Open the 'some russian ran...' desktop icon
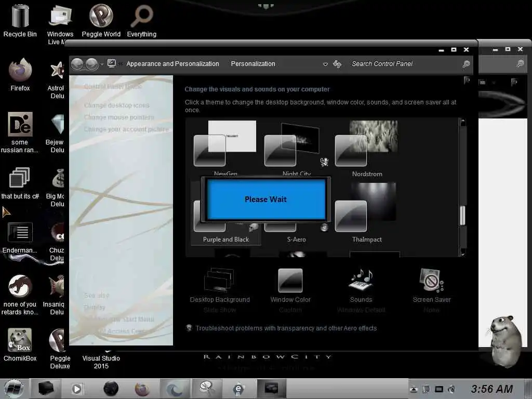The width and height of the screenshot is (532, 399). tap(20, 132)
